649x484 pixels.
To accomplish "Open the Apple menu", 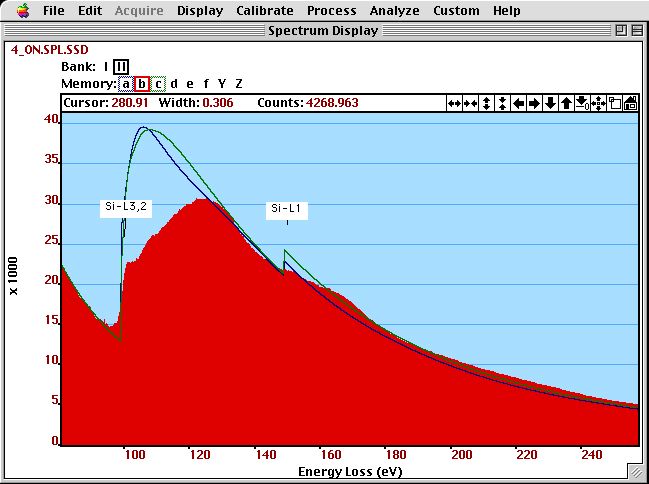I will coord(23,11).
